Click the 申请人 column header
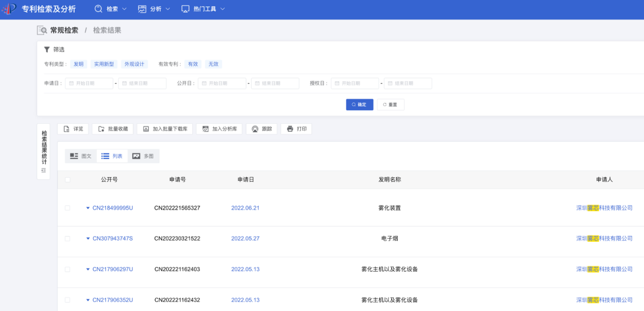 (605, 180)
